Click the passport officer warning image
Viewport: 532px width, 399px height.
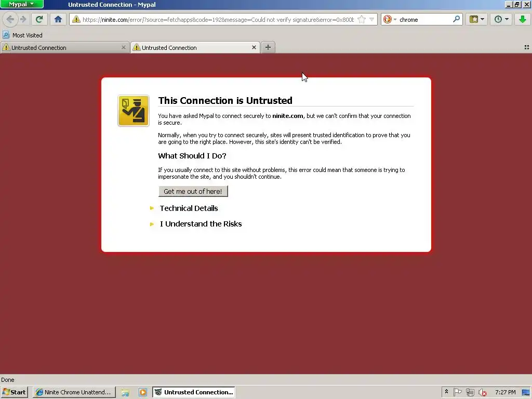[134, 111]
